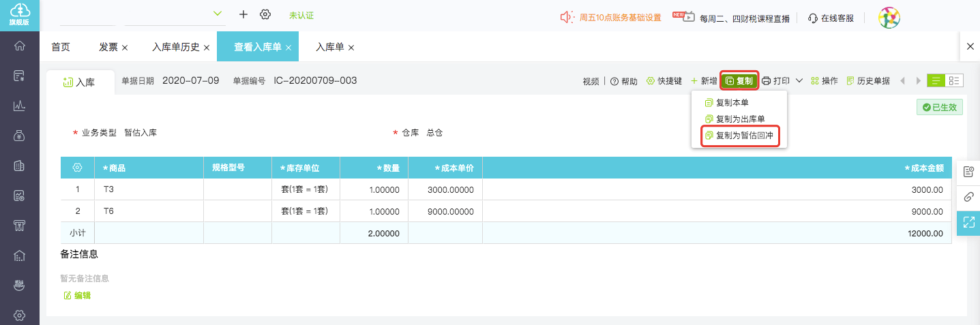Open table column settings gear in header
This screenshot has width=980, height=325.
click(x=77, y=168)
